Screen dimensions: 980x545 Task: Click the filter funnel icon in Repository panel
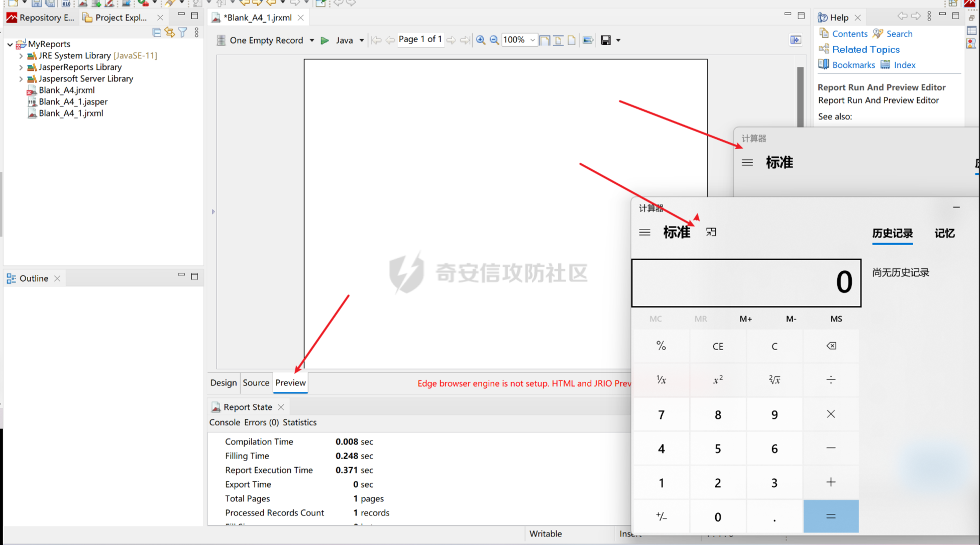point(183,33)
